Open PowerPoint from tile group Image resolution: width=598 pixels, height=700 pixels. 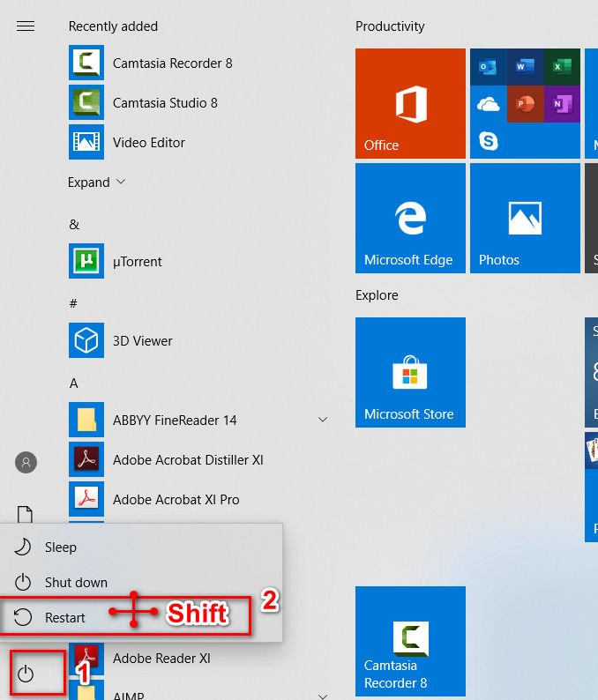525,104
